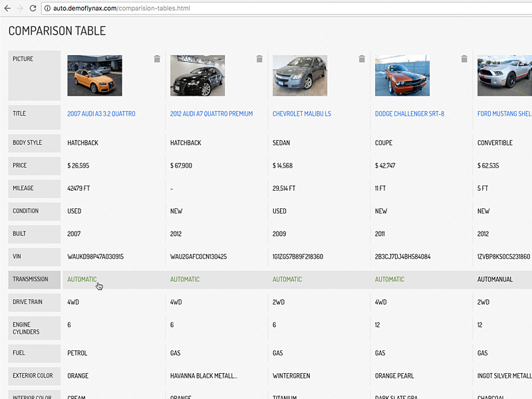
Task: Click VIN WAU2GAFC0CN130425
Action: pos(198,257)
